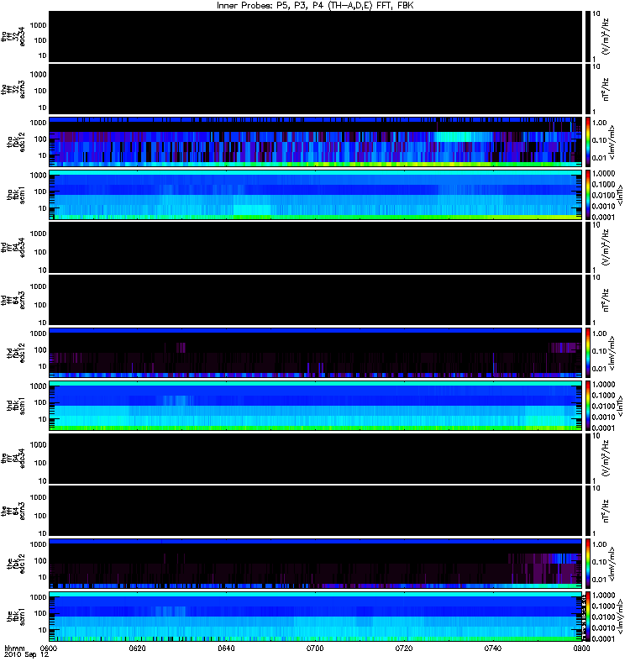This screenshot has height=672, width=630.
Task: Click the rainbow color bar of the fbk edc12
Action: (587, 564)
